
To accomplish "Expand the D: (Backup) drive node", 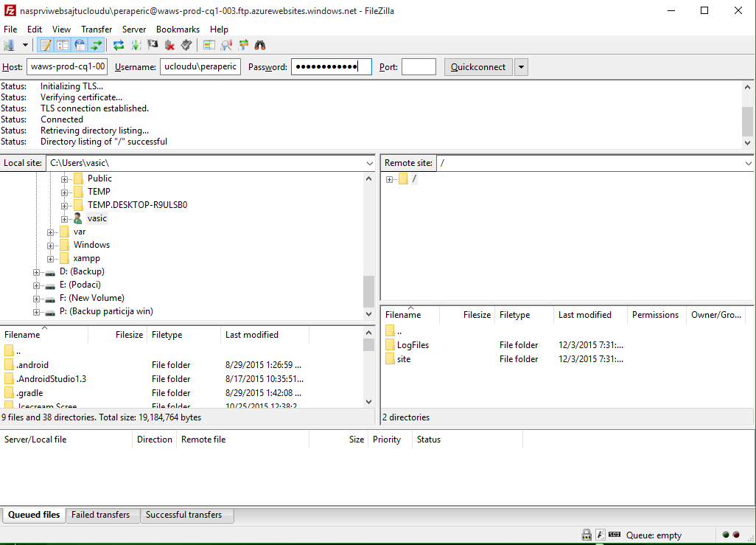I will coord(37,272).
